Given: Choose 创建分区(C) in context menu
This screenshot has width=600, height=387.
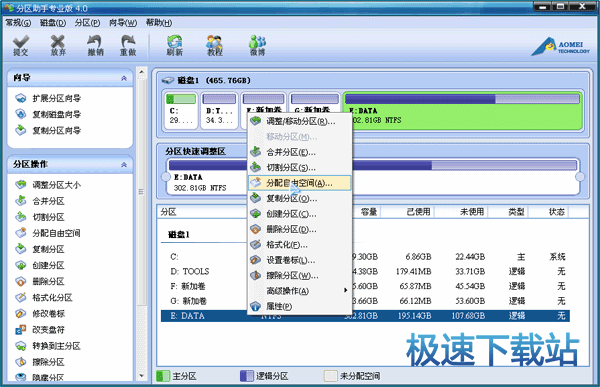Looking at the screenshot, I should [x=300, y=214].
